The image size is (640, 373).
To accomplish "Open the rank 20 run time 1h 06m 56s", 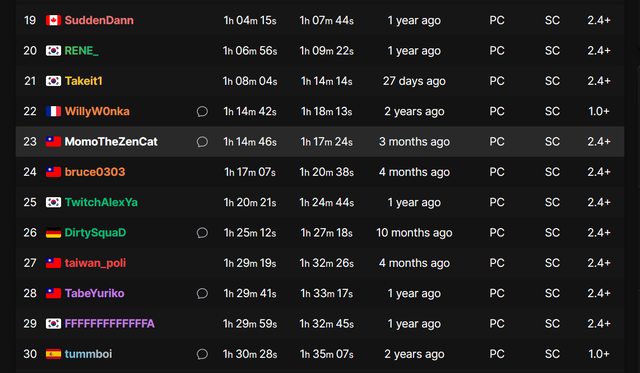I will click(250, 51).
